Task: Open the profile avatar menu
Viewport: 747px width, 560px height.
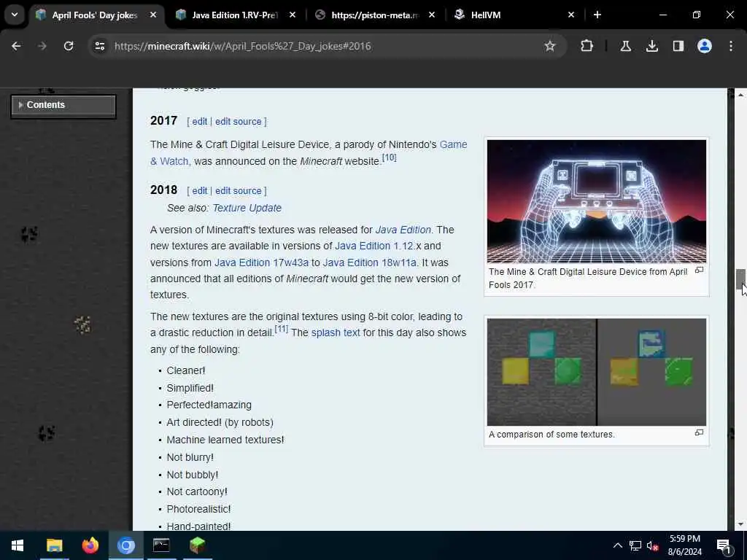Action: click(705, 46)
